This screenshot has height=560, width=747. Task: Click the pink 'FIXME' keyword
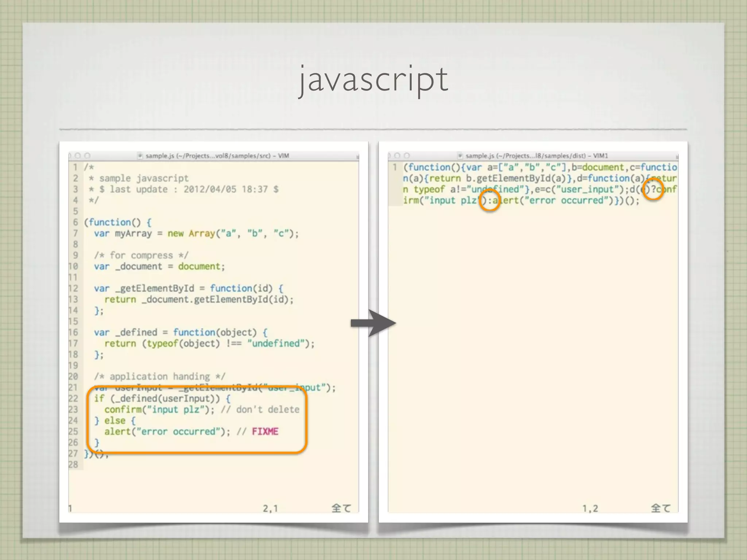click(265, 432)
